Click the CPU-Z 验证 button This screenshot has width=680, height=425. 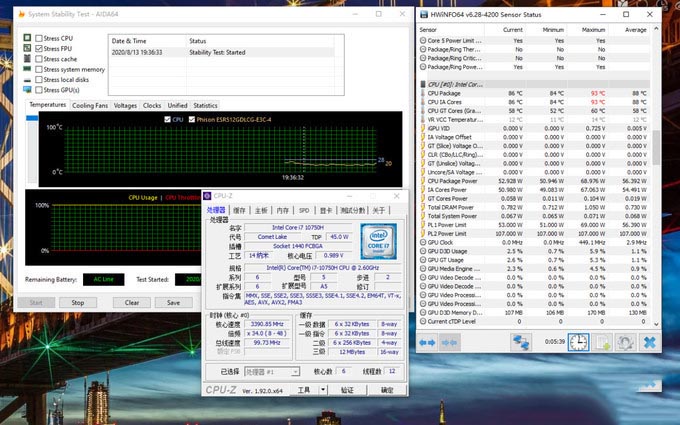click(347, 390)
